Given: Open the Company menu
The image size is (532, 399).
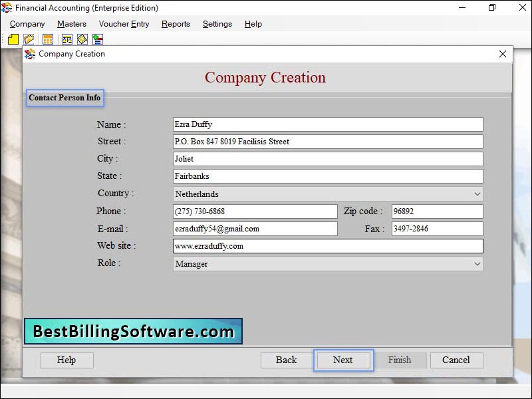Looking at the screenshot, I should (27, 24).
